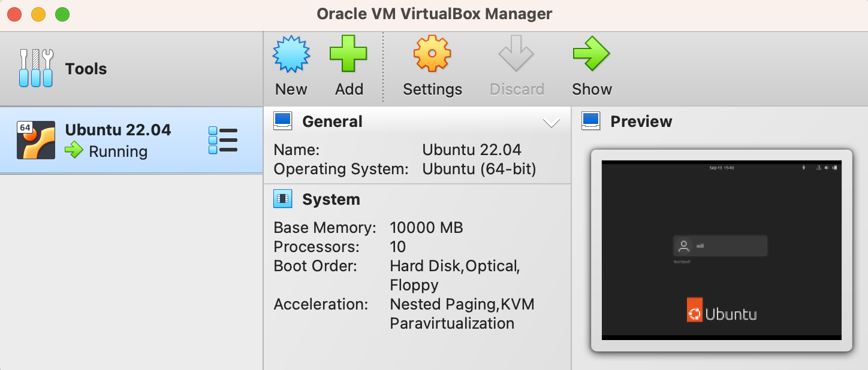868x370 pixels.
Task: Click the General section monitor icon
Action: pos(283,121)
